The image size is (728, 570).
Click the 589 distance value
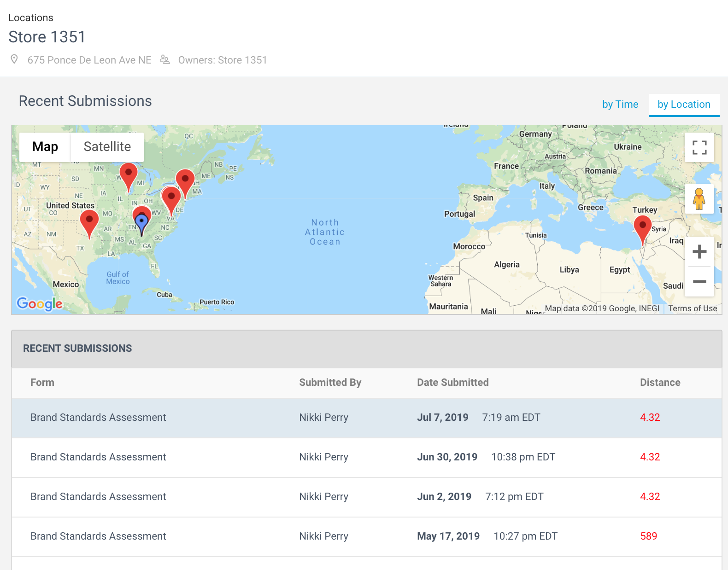coord(649,536)
